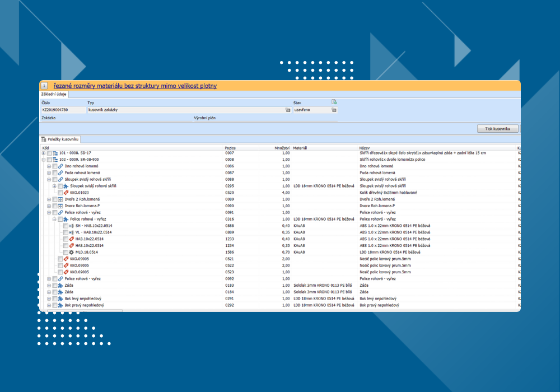Click edge-band icon of SH - HAB.10x22.0514

pyautogui.click(x=72, y=226)
